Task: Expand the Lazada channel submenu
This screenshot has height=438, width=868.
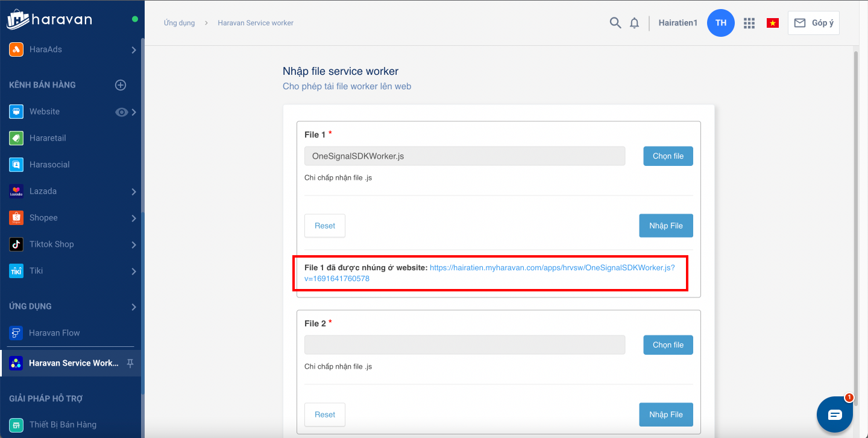Action: pos(133,192)
